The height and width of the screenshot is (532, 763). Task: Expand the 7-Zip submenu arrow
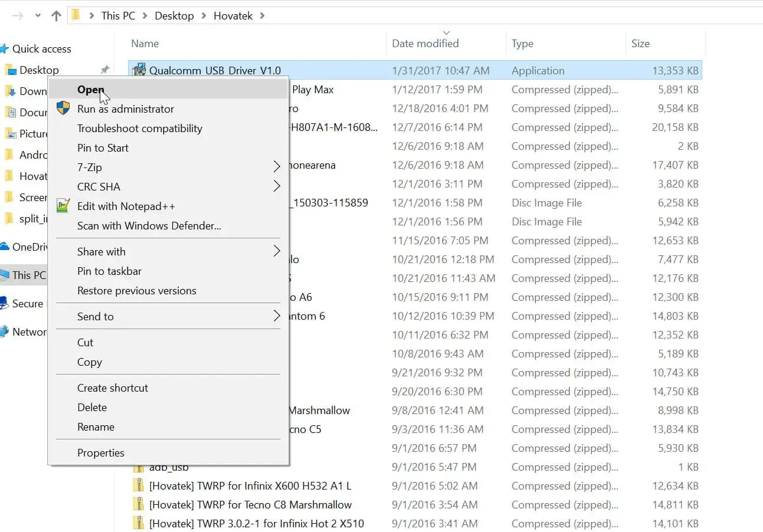click(277, 168)
